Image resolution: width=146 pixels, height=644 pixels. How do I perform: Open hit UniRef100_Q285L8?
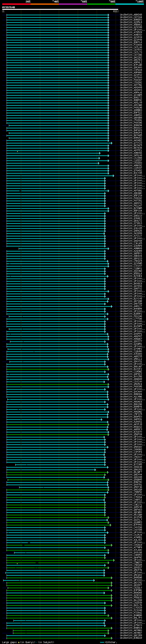pyautogui.click(x=131, y=22)
